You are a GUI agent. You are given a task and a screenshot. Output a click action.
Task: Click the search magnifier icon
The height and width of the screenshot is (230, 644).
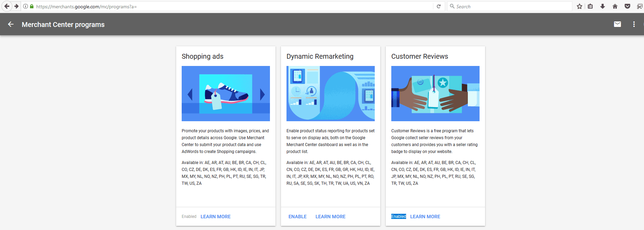452,6
